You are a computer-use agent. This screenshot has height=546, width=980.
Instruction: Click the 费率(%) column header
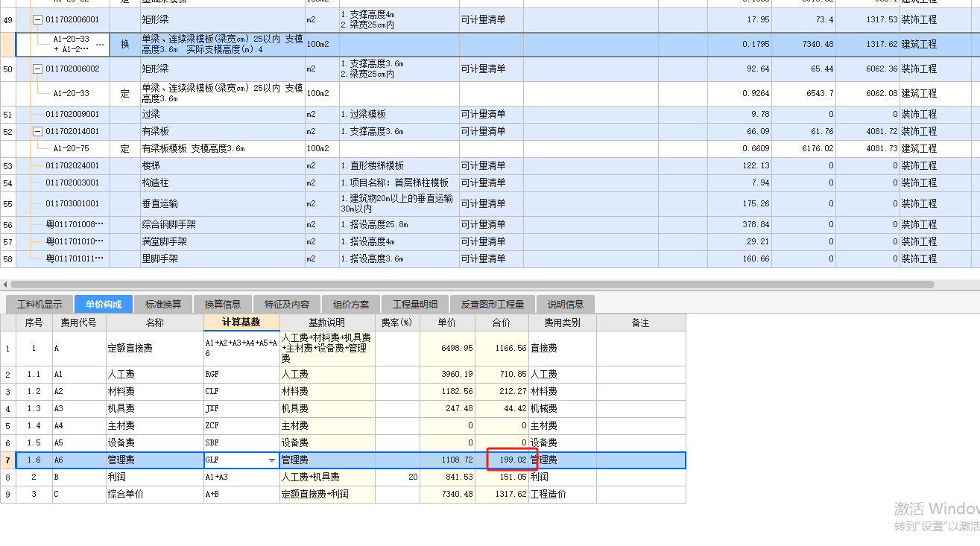point(397,323)
